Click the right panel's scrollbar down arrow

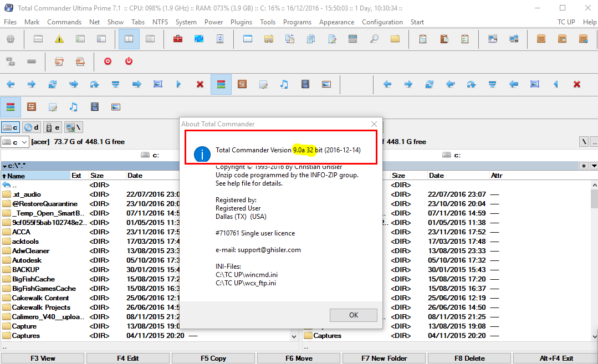[594, 336]
